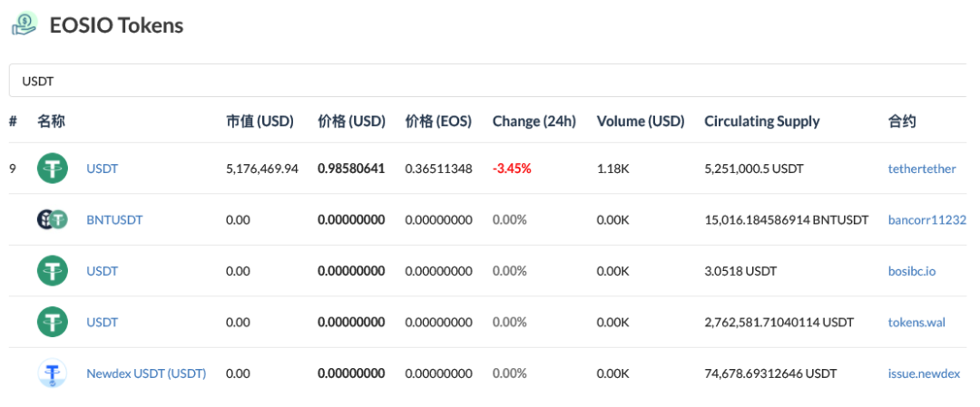Select the market cap value 5,176,469.94
The height and width of the screenshot is (407, 980).
262,169
